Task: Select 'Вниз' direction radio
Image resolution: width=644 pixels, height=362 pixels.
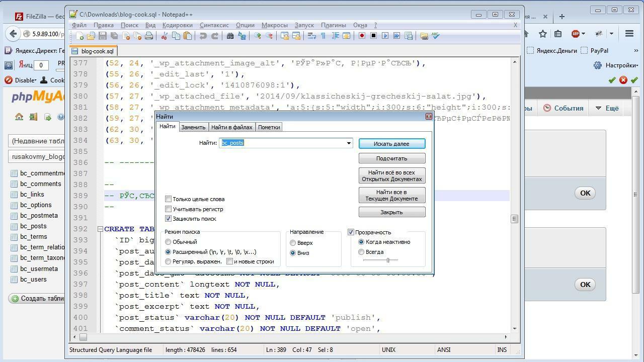Action: (293, 253)
